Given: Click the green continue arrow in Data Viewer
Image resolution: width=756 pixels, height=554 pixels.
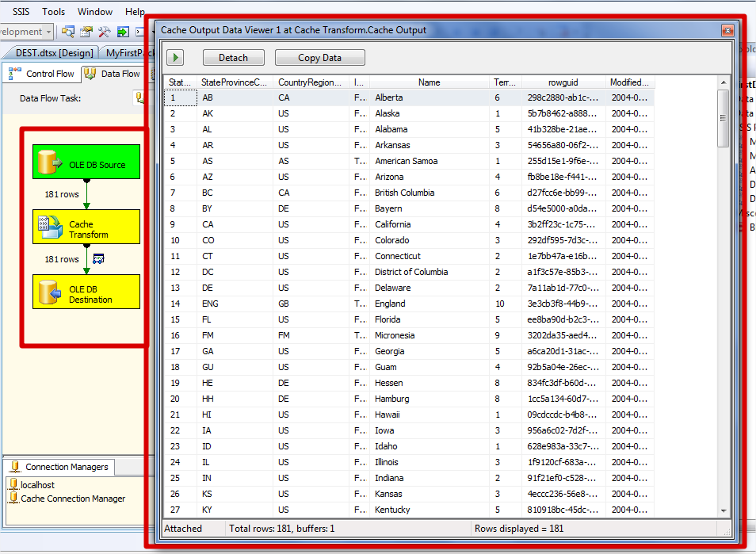Looking at the screenshot, I should pos(175,58).
